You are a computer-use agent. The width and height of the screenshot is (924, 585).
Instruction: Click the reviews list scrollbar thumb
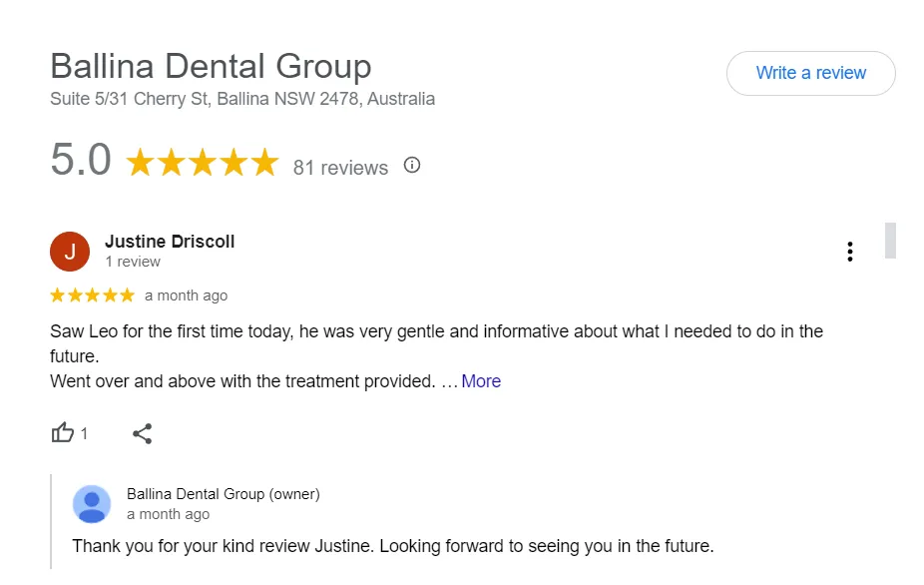click(890, 241)
